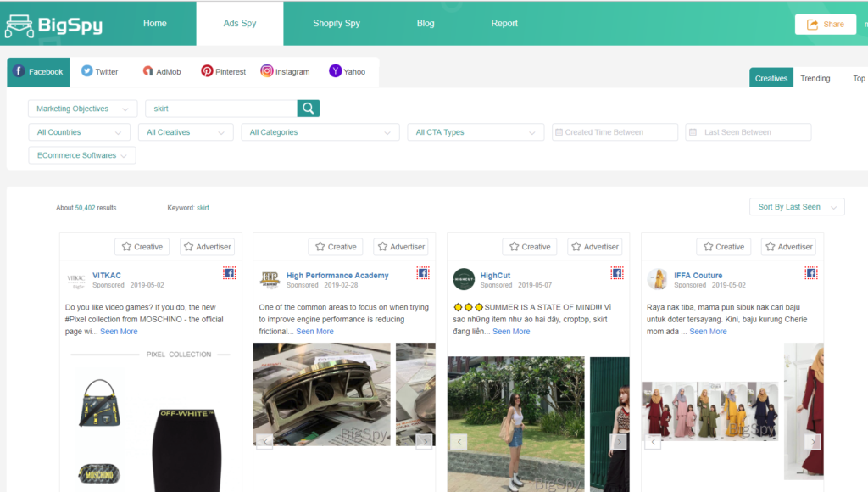868x492 pixels.
Task: Open the Blog menu
Action: point(426,23)
